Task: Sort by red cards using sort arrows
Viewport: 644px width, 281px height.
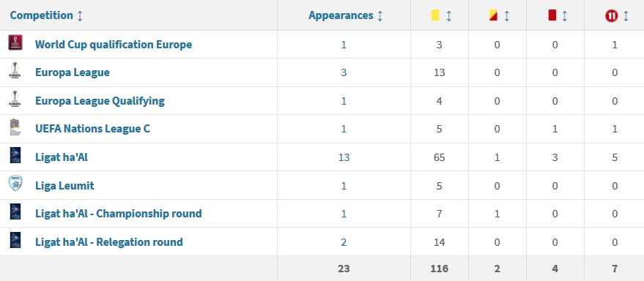Action: 564,15
